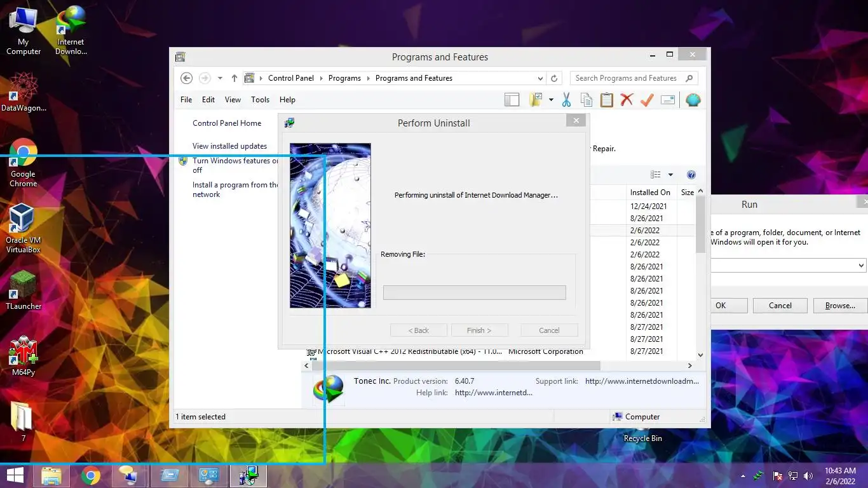Open Control Panel Home link
This screenshot has height=488, width=868.
click(x=227, y=123)
